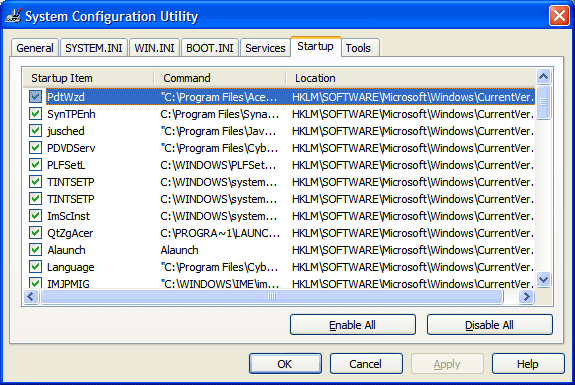This screenshot has height=385, width=575.
Task: Select the ImScInst item name
Action: [x=68, y=216]
